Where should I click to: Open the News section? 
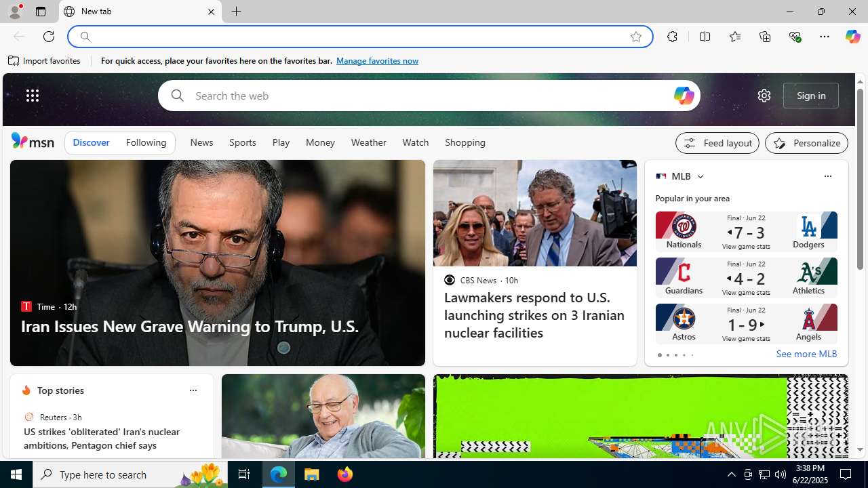(x=201, y=143)
